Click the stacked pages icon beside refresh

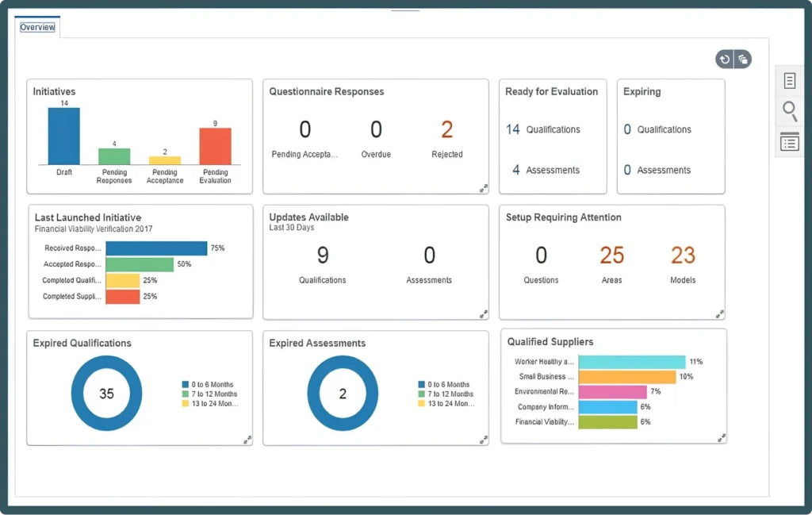pos(742,60)
